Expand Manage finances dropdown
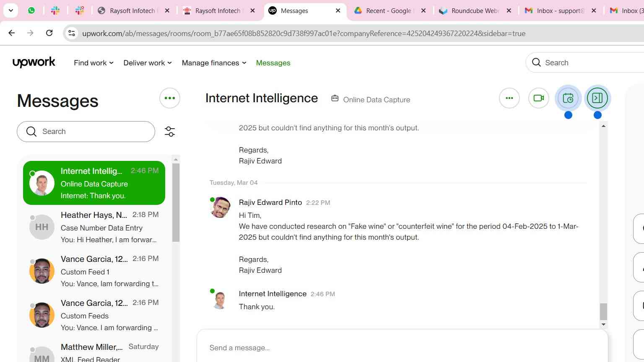Viewport: 644px width, 362px height. tap(214, 63)
